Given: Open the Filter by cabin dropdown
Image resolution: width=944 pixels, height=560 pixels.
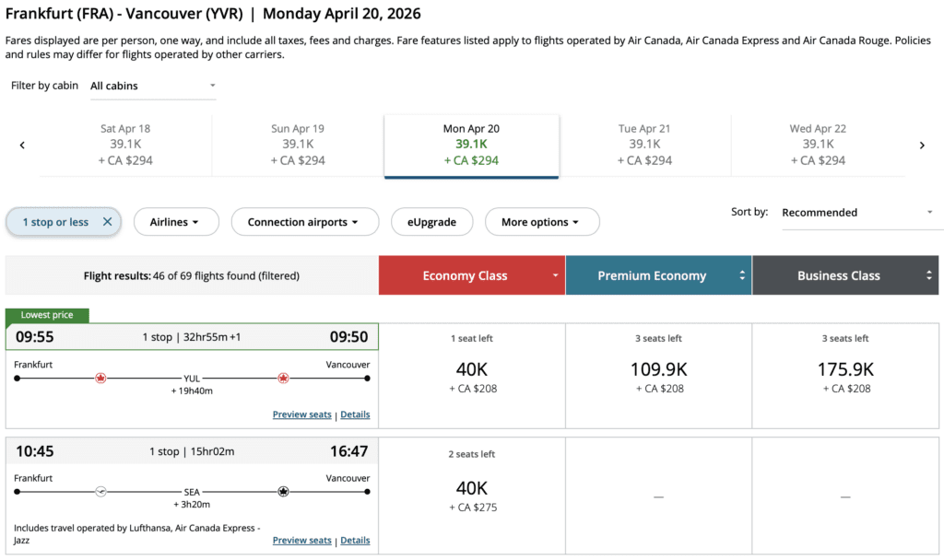Looking at the screenshot, I should tap(153, 86).
